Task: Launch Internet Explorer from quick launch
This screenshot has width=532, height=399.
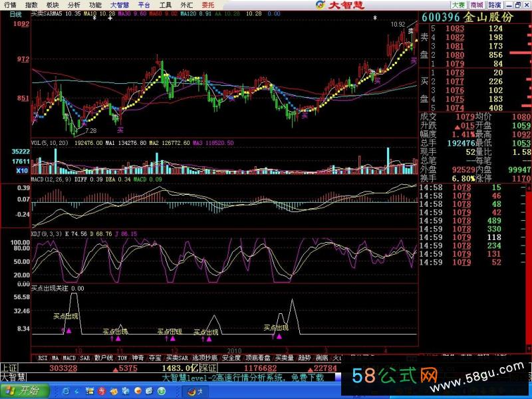Action: point(66,391)
